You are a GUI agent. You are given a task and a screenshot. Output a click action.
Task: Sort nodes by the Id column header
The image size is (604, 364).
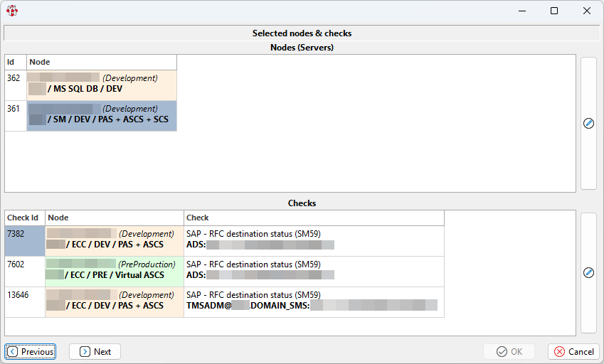point(15,62)
